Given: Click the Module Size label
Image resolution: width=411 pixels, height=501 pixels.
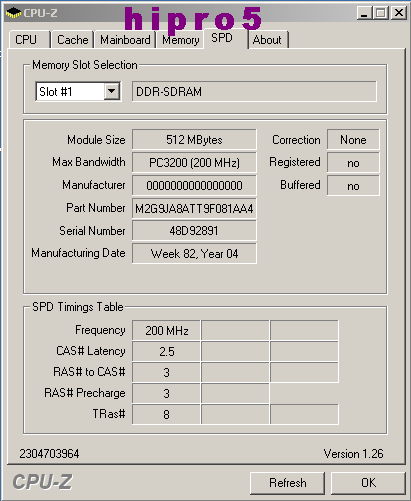Looking at the screenshot, I should pyautogui.click(x=96, y=140).
